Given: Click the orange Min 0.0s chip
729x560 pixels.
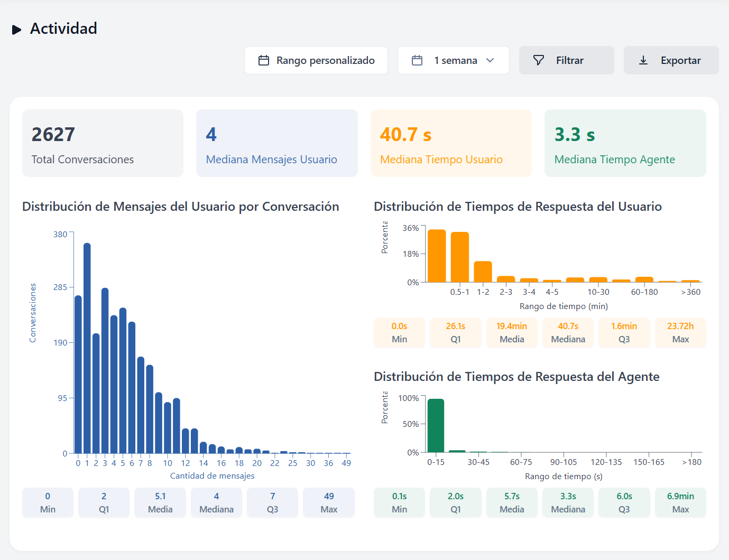Looking at the screenshot, I should click(400, 332).
